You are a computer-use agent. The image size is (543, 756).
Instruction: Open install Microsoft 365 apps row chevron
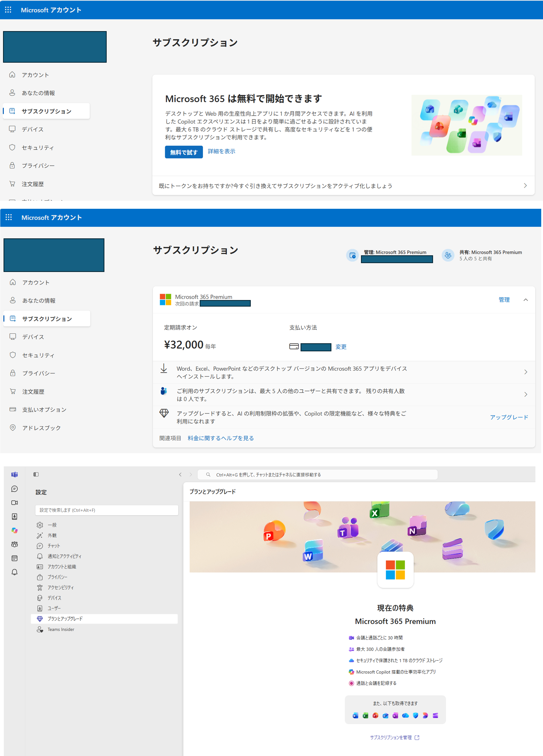coord(526,372)
